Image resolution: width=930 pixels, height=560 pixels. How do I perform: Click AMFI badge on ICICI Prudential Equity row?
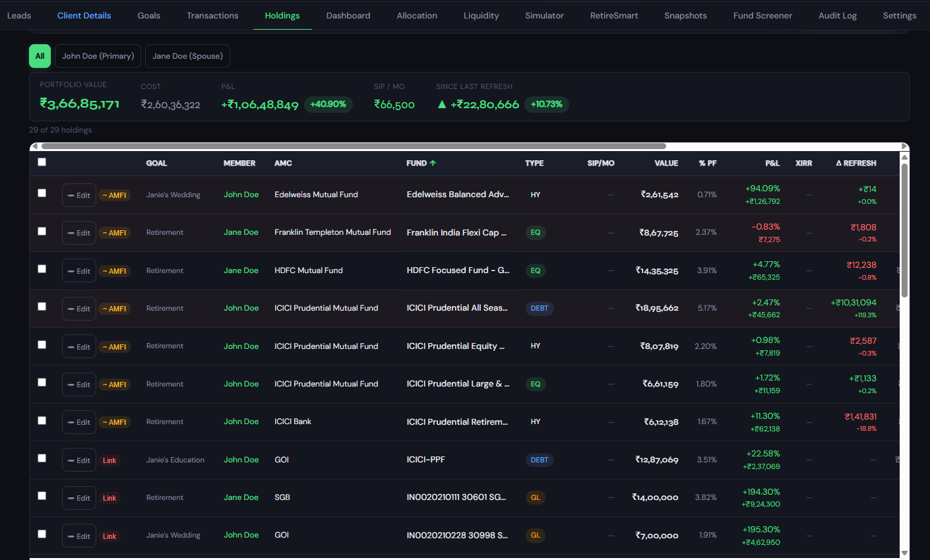[x=114, y=347]
